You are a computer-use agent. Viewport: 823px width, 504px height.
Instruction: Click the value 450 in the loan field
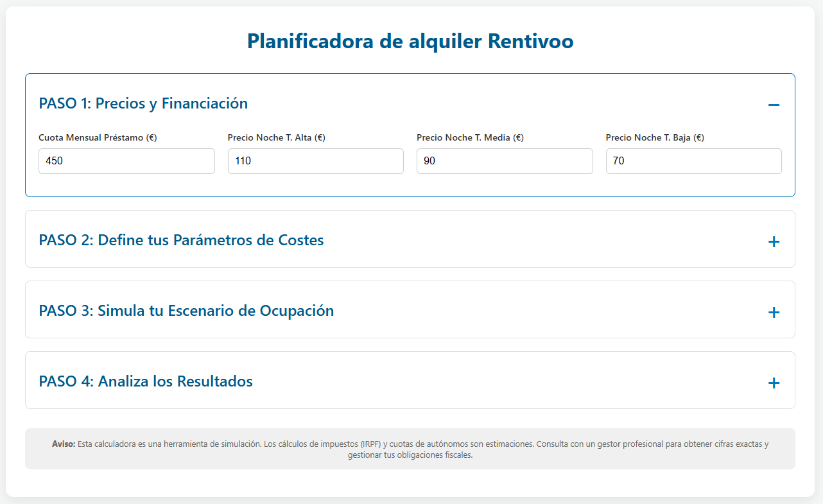(55, 161)
